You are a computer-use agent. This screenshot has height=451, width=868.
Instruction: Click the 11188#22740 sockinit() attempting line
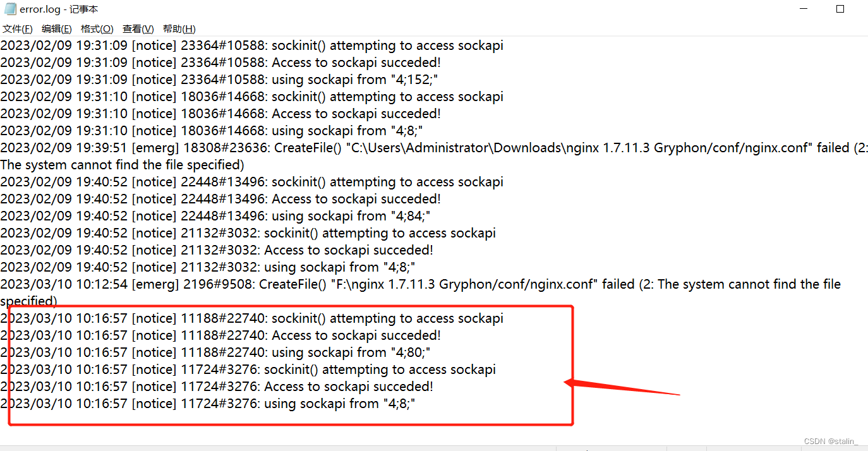[251, 318]
